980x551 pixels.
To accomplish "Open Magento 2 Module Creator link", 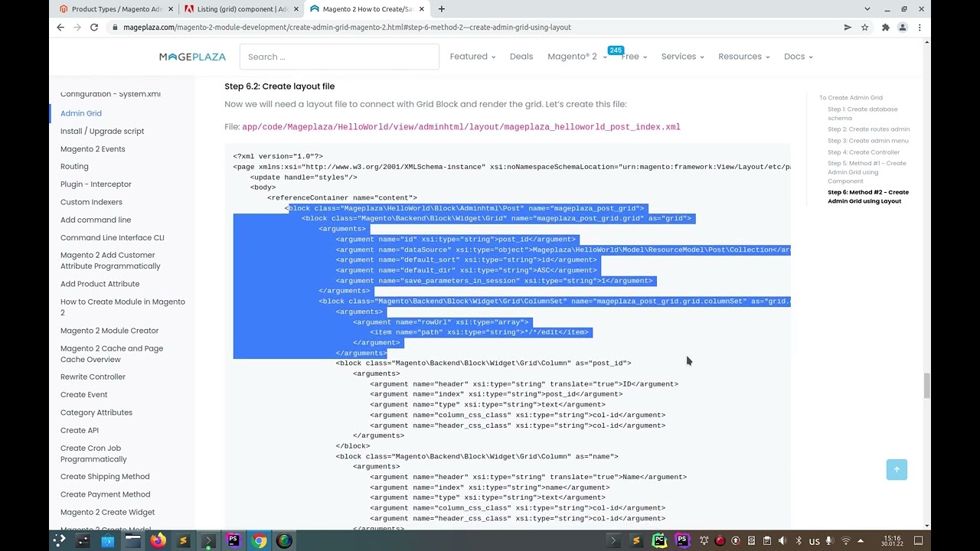I will pos(109,331).
